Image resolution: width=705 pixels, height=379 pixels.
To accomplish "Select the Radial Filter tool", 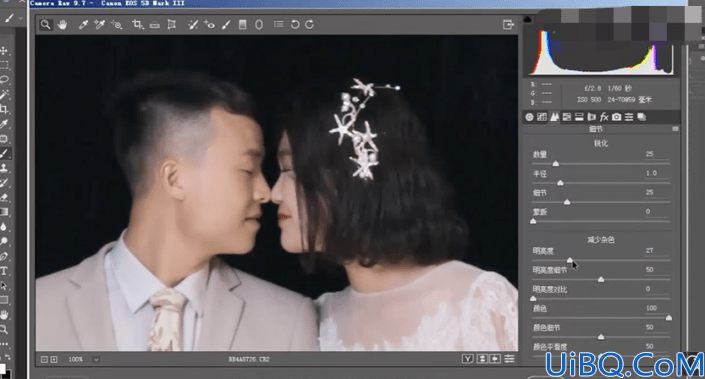I will click(259, 25).
